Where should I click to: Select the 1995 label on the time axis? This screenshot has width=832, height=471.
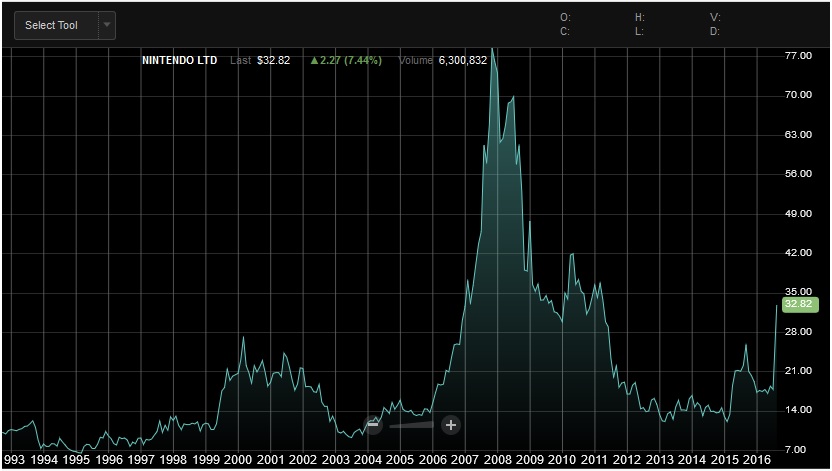click(76, 459)
